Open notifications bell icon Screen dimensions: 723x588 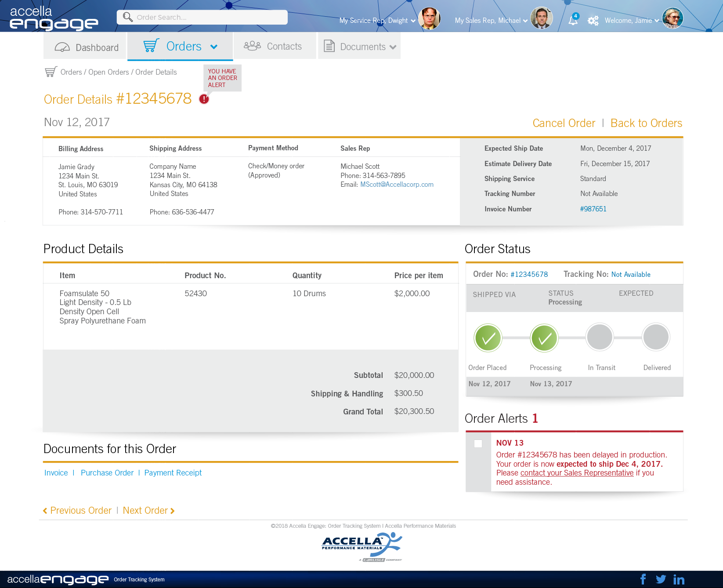coord(573,19)
